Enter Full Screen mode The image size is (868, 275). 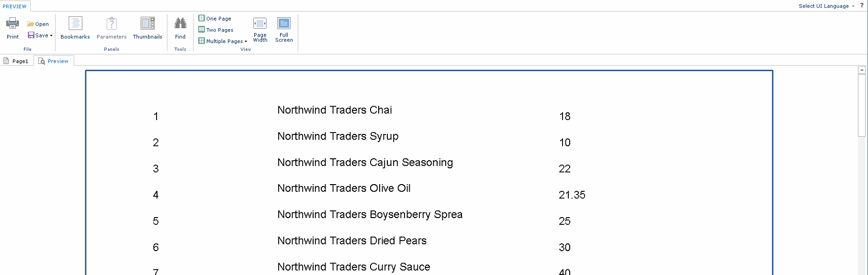[284, 30]
